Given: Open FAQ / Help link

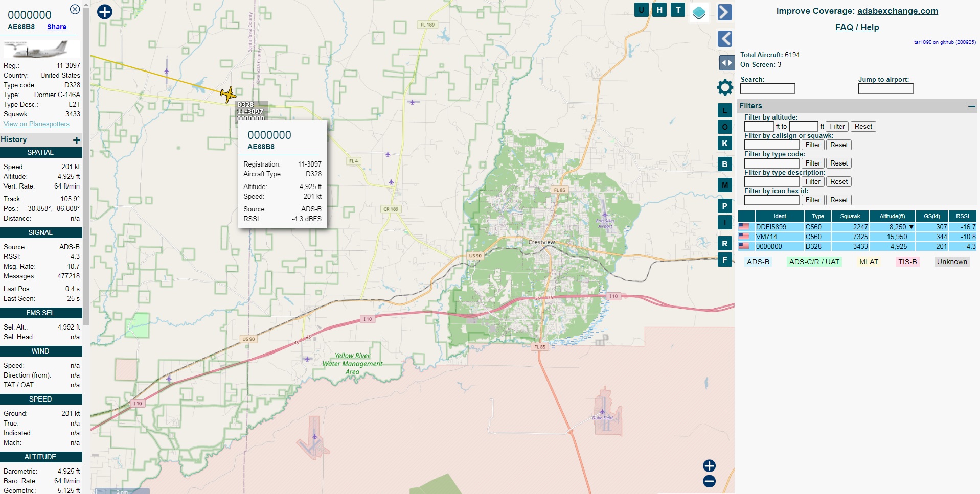Looking at the screenshot, I should pyautogui.click(x=857, y=27).
